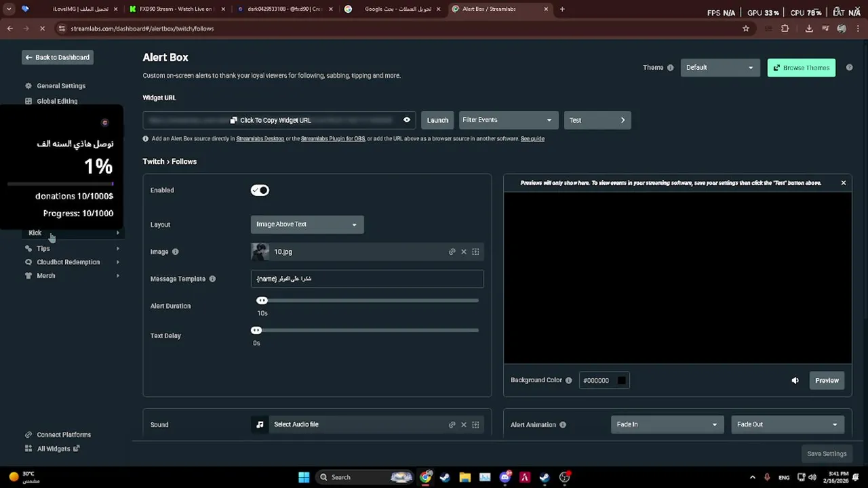Open File Explorer from the taskbar

[x=465, y=477]
